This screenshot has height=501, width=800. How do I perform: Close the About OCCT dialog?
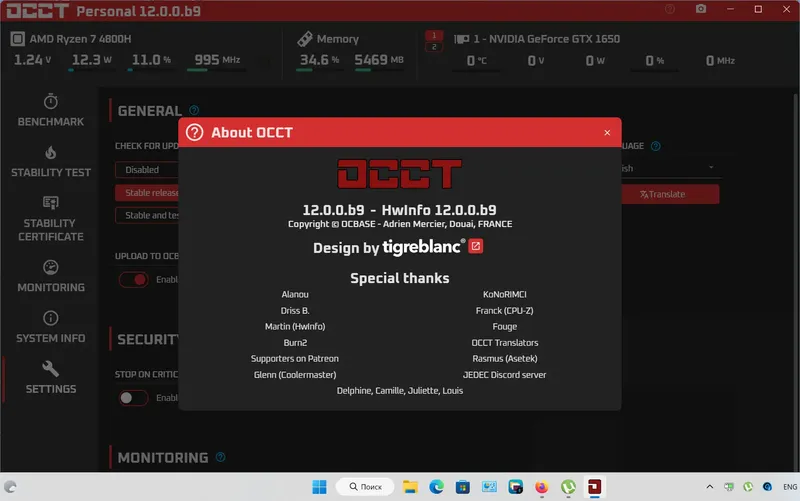(607, 133)
